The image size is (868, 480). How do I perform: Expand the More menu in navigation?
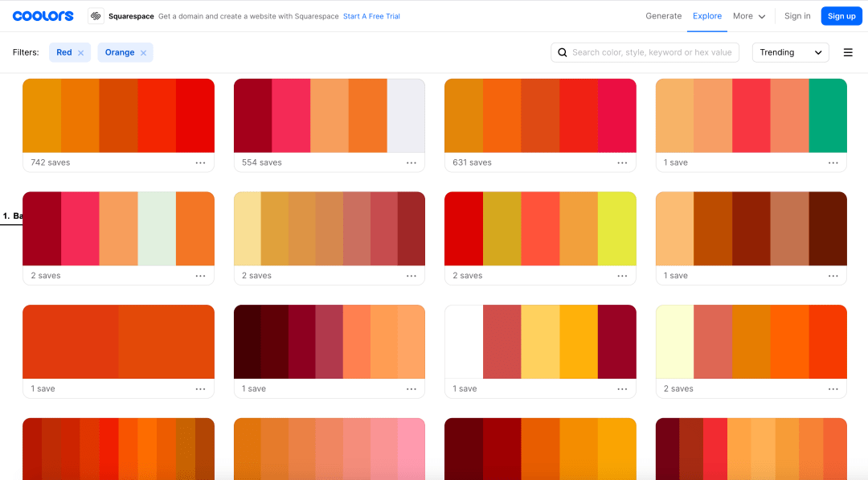pyautogui.click(x=748, y=16)
